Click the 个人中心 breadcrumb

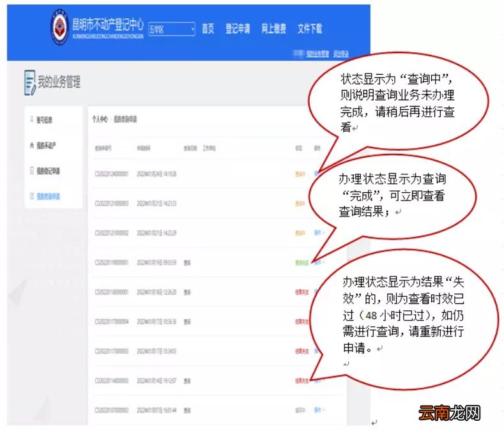tap(100, 119)
